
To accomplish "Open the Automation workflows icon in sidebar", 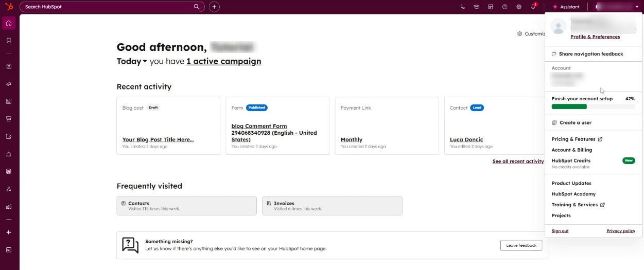I will [9, 189].
